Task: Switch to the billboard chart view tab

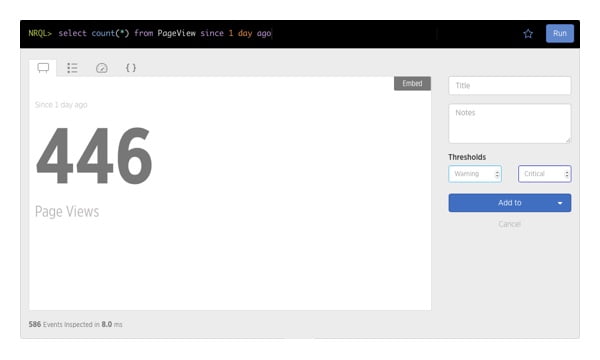Action: (43, 68)
